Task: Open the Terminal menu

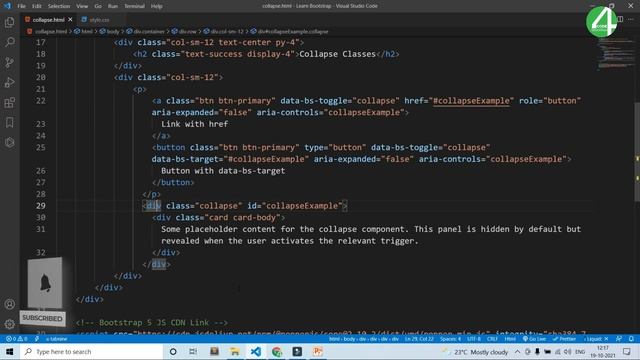Action: (134, 6)
